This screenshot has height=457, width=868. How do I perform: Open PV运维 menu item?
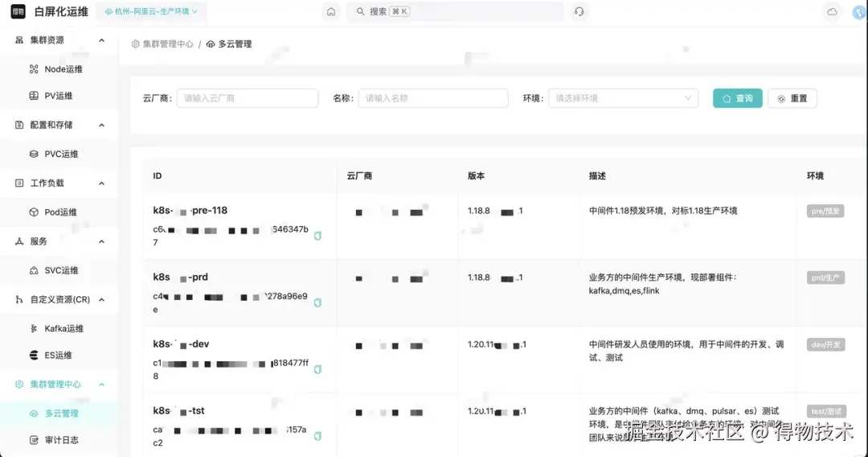(x=59, y=96)
